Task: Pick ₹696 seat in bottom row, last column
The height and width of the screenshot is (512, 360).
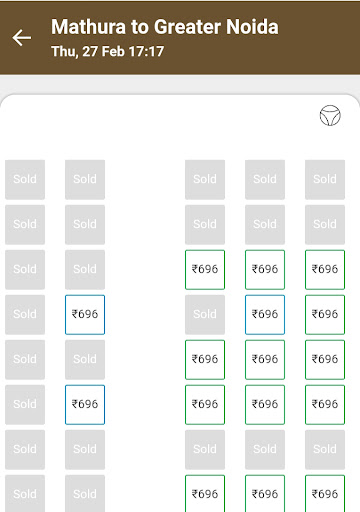Action: pos(325,493)
